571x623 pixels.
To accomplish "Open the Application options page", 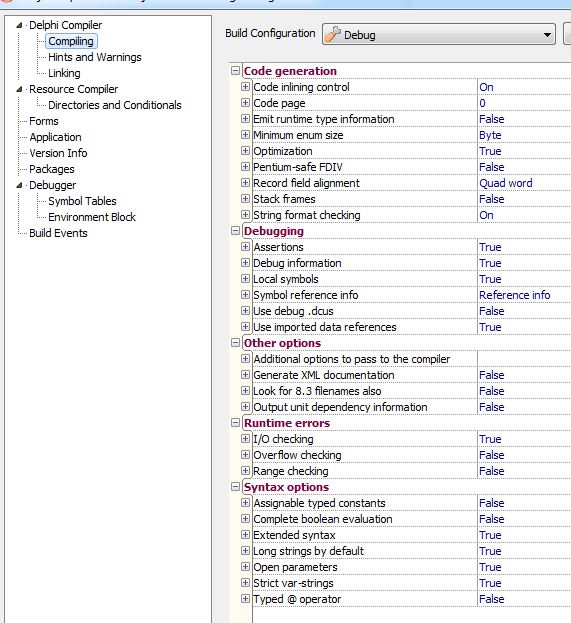I will (55, 137).
